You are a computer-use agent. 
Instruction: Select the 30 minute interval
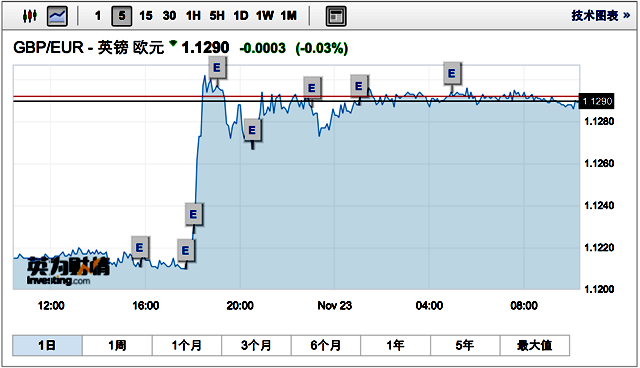pyautogui.click(x=169, y=16)
